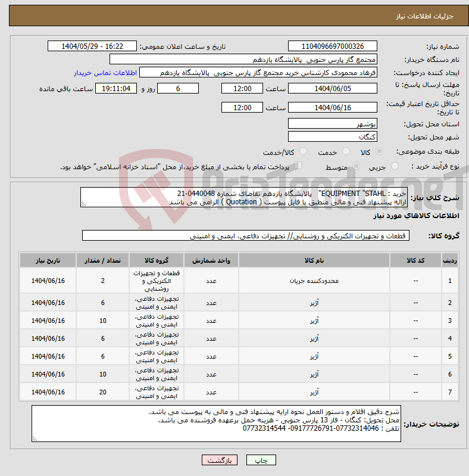Click the group قطعات و تجهیزات الکتریکی in row 1
Viewport: 469px width, 476px height.
(x=157, y=281)
